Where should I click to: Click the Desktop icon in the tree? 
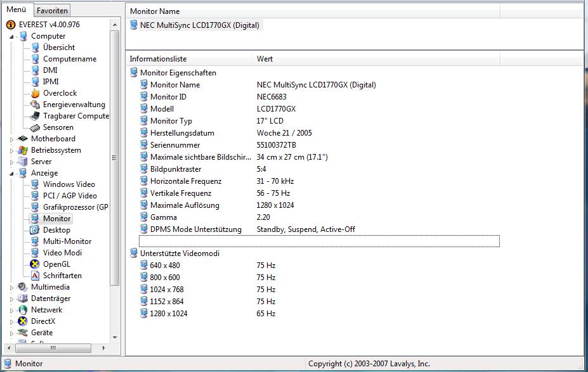coord(35,230)
